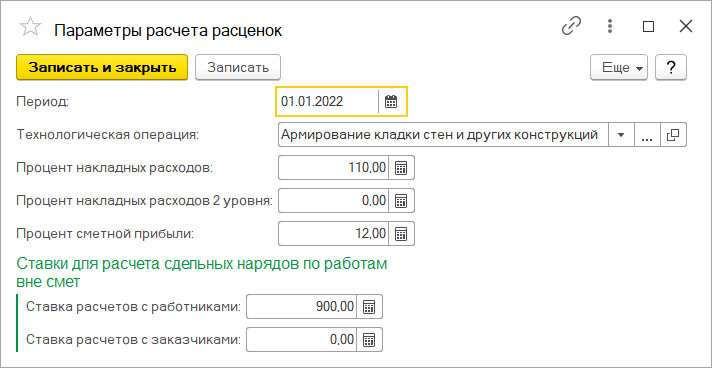The height and width of the screenshot is (368, 712).
Task: Expand the Технологическая операция dropdown arrow
Action: coord(621,135)
